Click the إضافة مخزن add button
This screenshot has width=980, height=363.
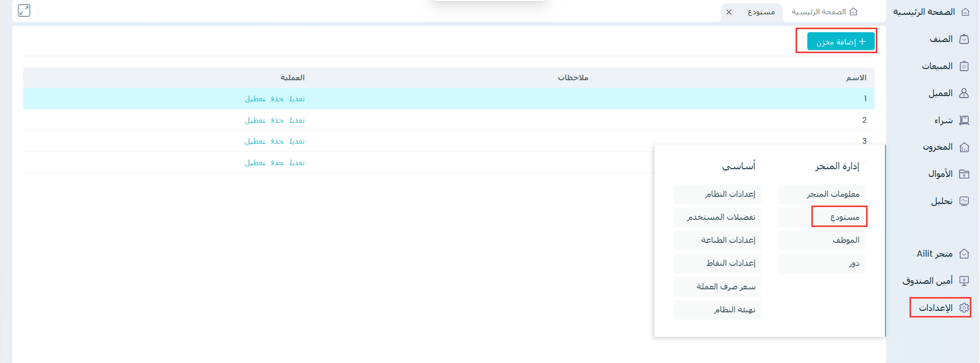point(841,41)
